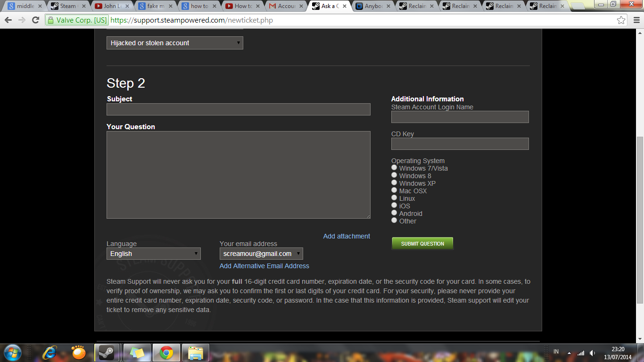Click "Add Alternative Email Address" link
Screen dimensions: 644x362
[264, 266]
